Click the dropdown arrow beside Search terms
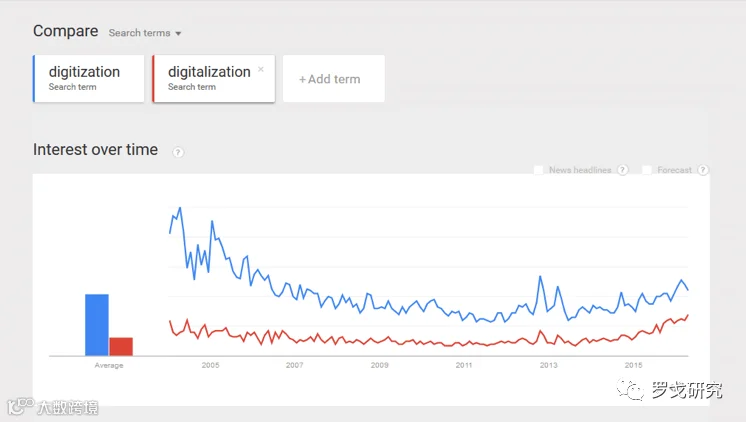This screenshot has width=746, height=422. click(x=178, y=34)
